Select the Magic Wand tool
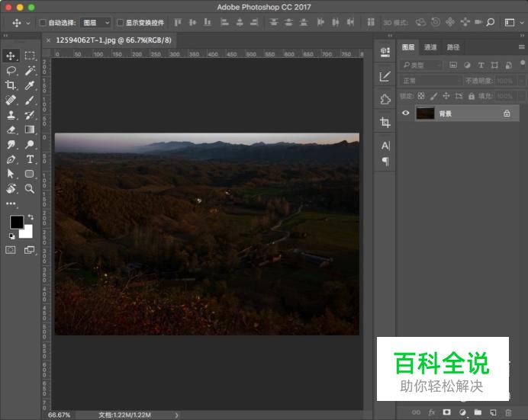This screenshot has height=420, width=528. [30, 70]
